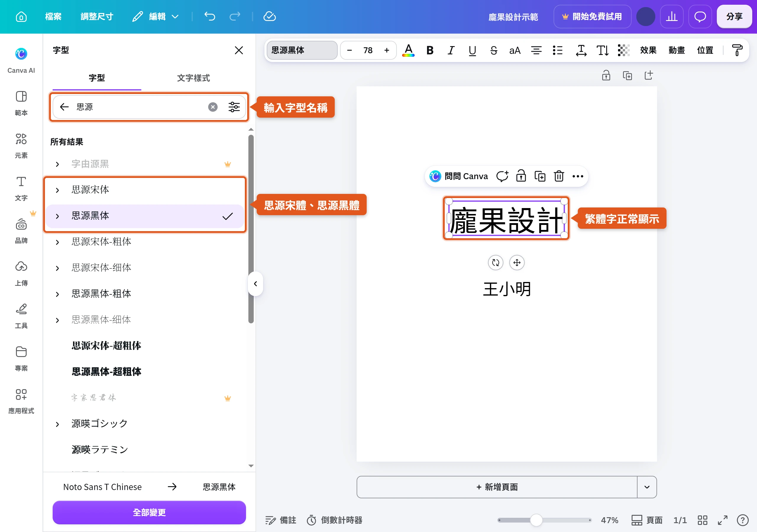Open the 編輯 editing mode dropdown
Viewport: 757px width, 532px height.
click(155, 17)
